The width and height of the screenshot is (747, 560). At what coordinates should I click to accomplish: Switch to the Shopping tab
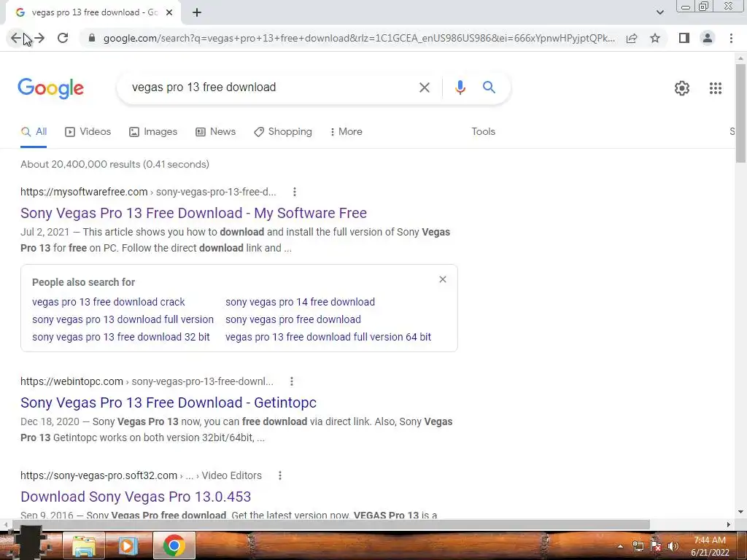point(283,132)
